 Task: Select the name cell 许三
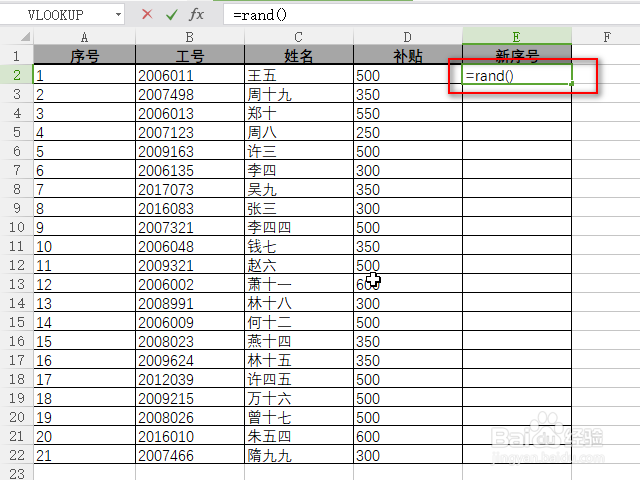coord(299,151)
